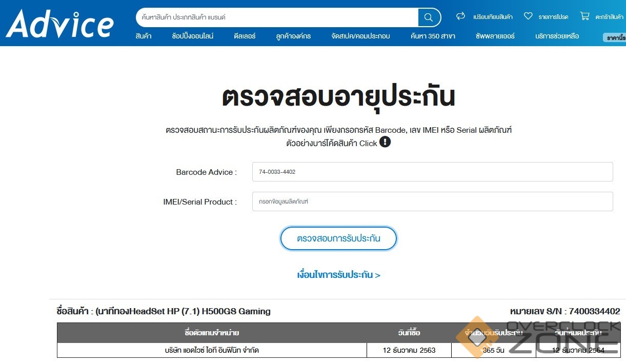
Task: Click the เปรียบเทียบสินค้า link
Action: coord(493,17)
